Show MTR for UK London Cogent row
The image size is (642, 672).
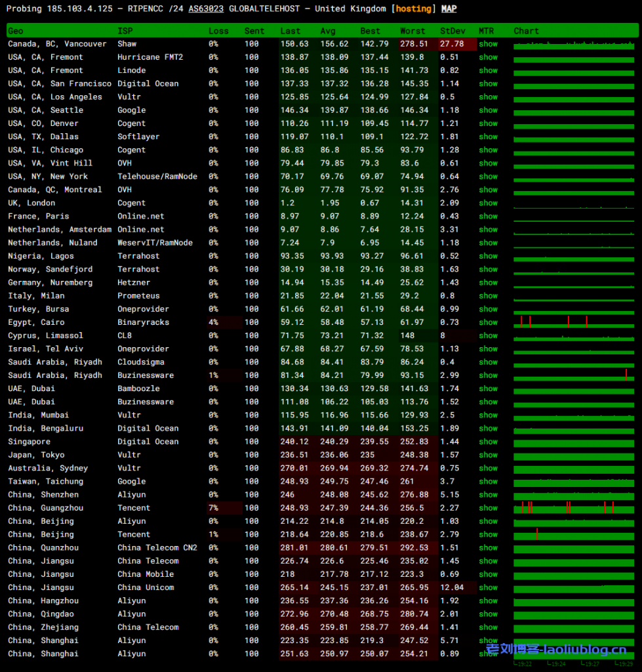(x=488, y=203)
